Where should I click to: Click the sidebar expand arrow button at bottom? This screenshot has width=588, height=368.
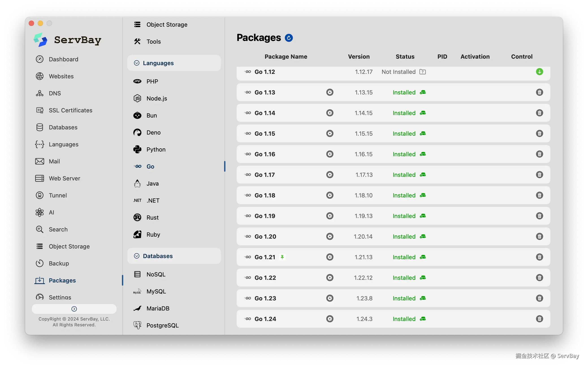[x=74, y=309]
